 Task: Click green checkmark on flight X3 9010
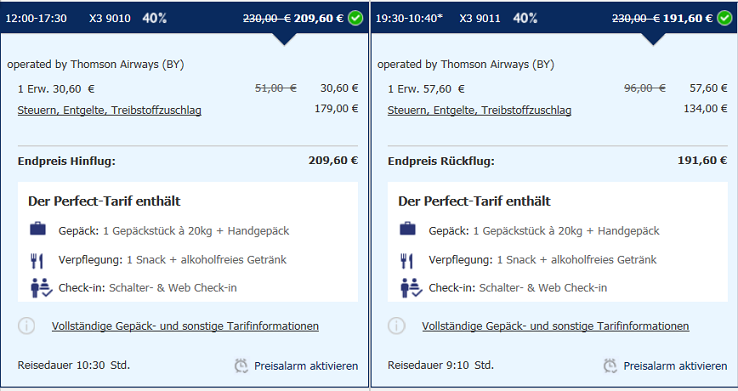tap(355, 18)
